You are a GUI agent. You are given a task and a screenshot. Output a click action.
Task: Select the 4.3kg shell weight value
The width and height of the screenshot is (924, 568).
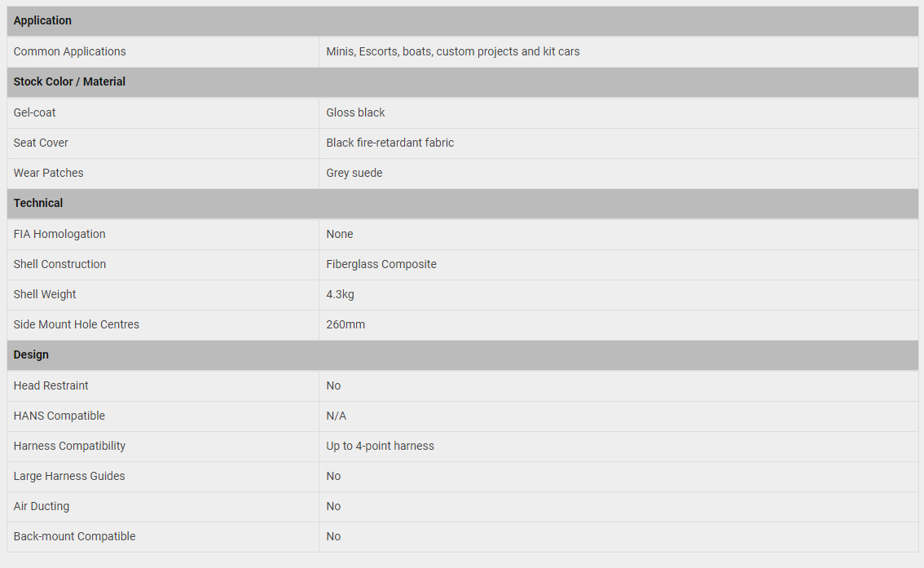coord(340,294)
